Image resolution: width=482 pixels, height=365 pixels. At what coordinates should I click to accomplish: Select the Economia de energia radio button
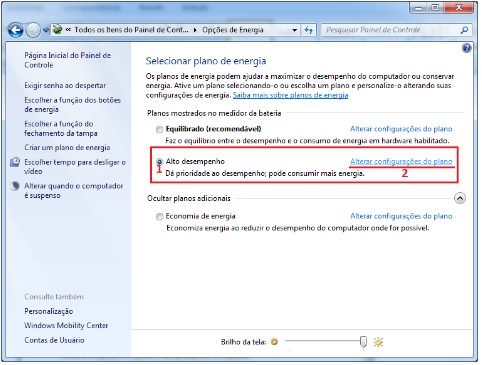[x=159, y=217]
